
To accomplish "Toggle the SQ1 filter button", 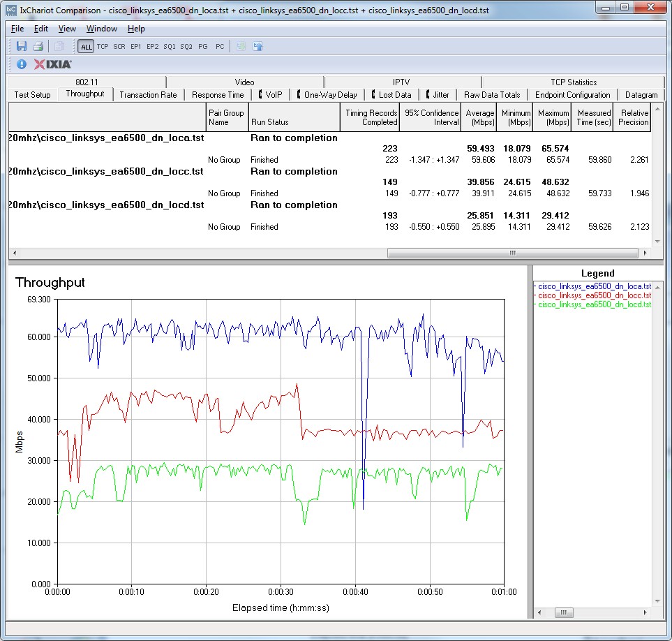I will coord(170,47).
